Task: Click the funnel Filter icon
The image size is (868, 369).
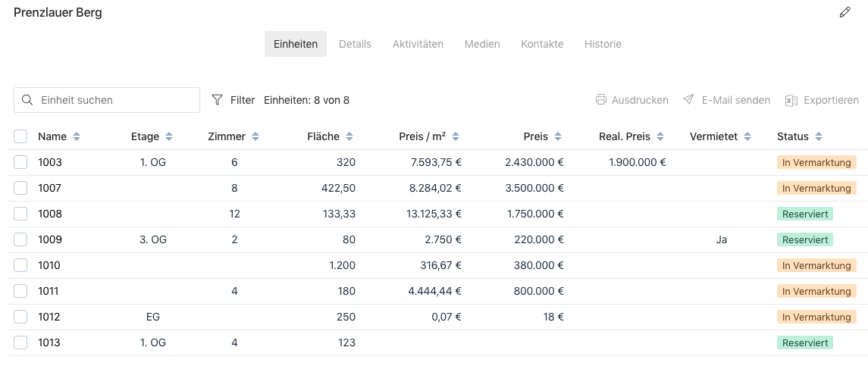Action: [218, 100]
